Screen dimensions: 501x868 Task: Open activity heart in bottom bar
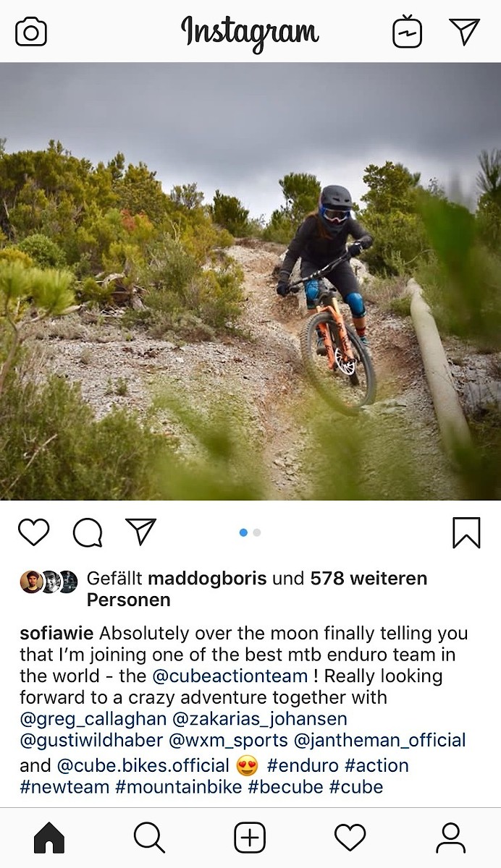[x=350, y=838]
